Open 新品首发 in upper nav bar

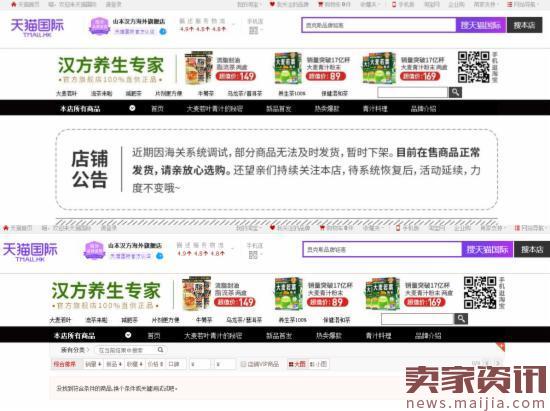(279, 109)
